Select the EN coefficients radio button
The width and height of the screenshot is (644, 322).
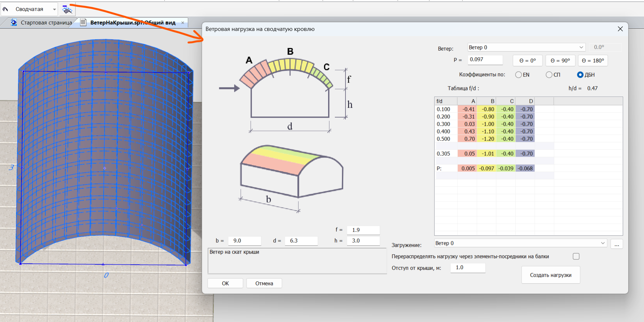tap(518, 75)
